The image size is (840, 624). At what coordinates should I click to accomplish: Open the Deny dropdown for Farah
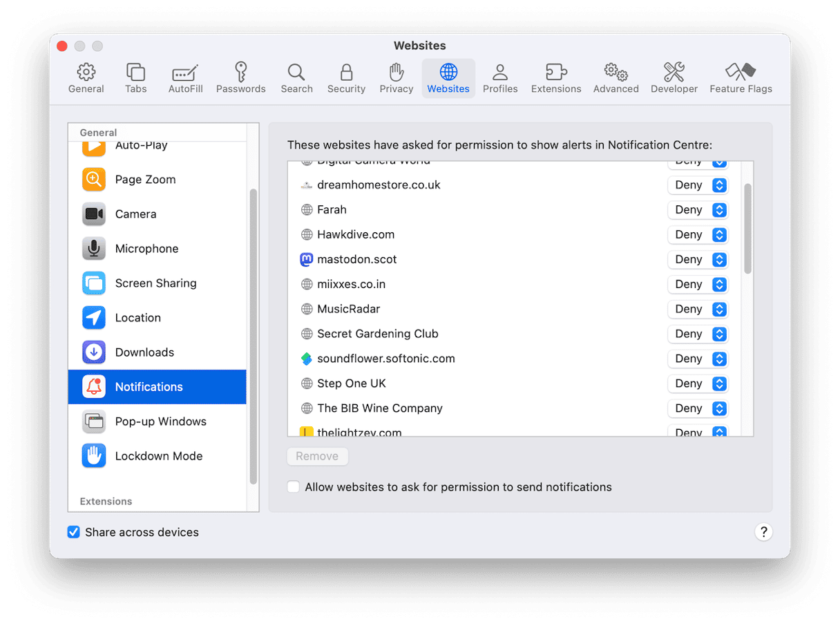[698, 210]
